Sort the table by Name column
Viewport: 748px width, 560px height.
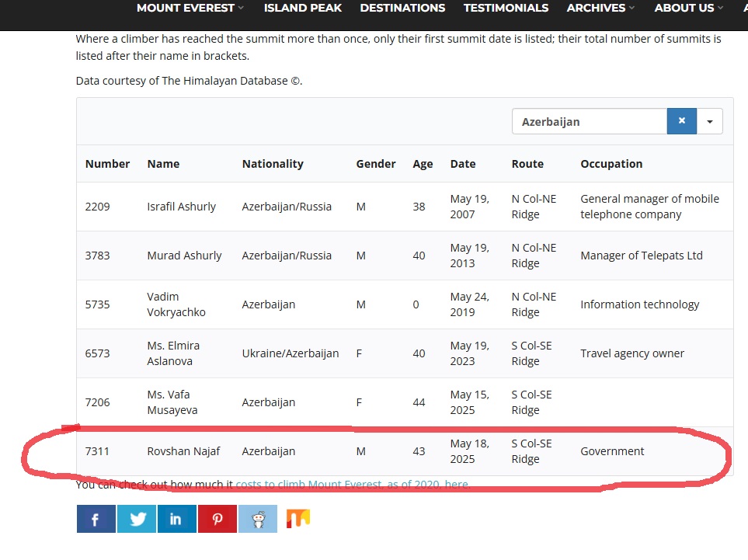163,164
